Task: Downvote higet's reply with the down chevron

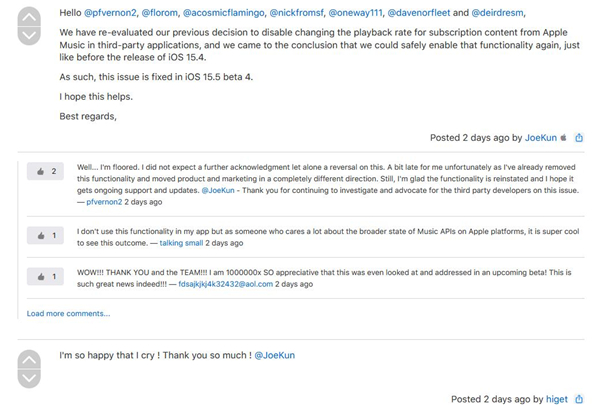Action: pyautogui.click(x=30, y=377)
